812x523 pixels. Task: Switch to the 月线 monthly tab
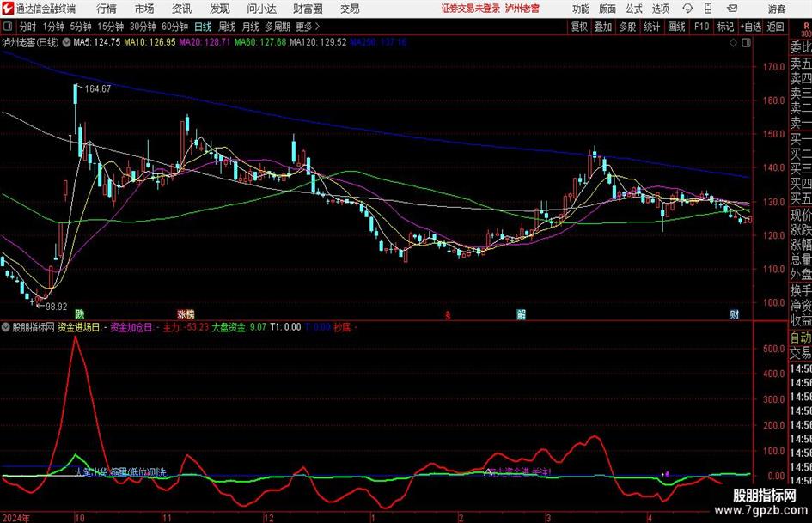250,27
